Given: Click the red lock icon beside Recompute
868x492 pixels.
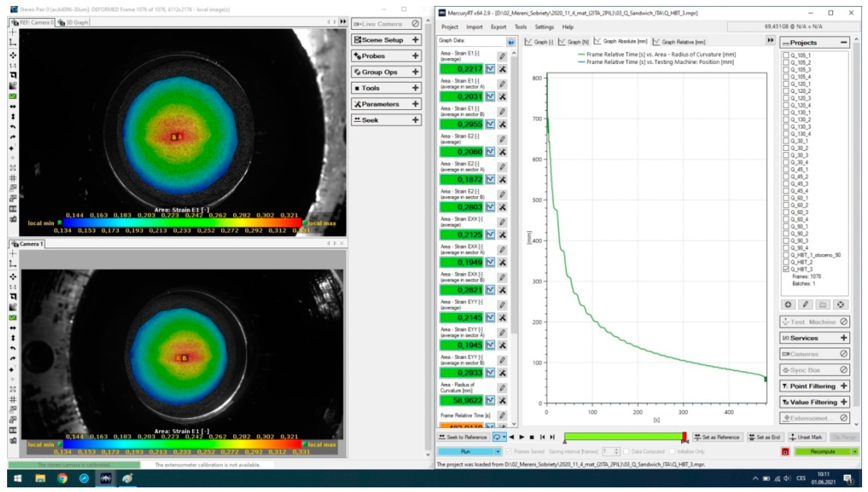Looking at the screenshot, I should click(x=786, y=452).
